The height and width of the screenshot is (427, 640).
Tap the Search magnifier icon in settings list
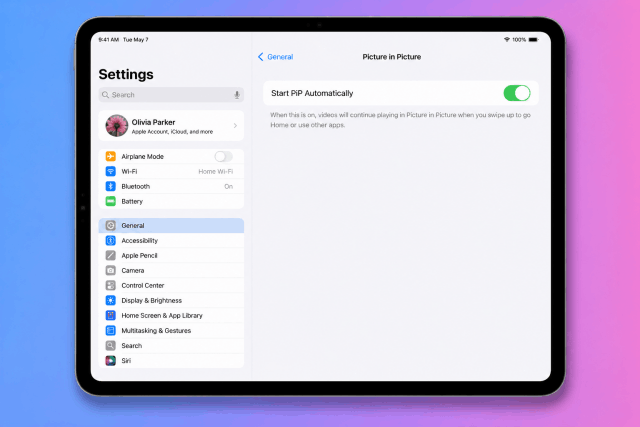(x=111, y=346)
